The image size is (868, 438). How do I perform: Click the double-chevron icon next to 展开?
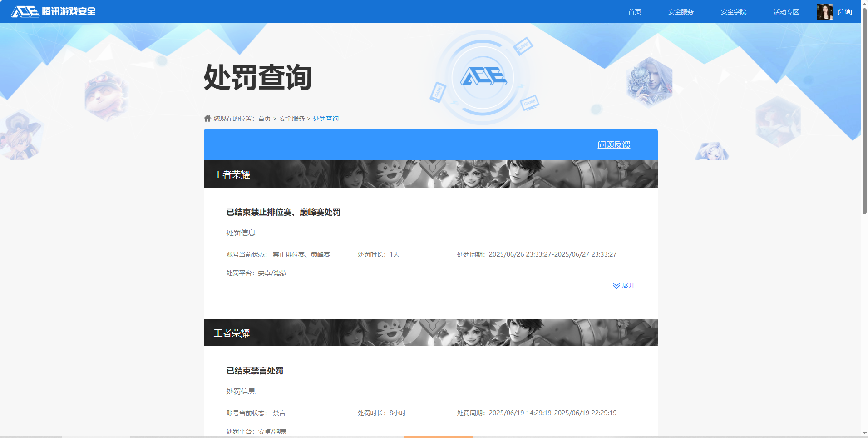pos(616,285)
